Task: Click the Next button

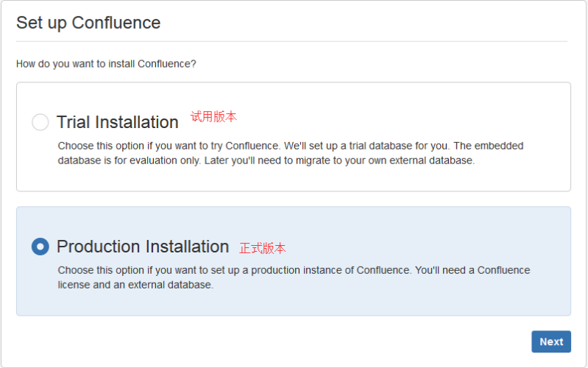Action: click(x=551, y=342)
